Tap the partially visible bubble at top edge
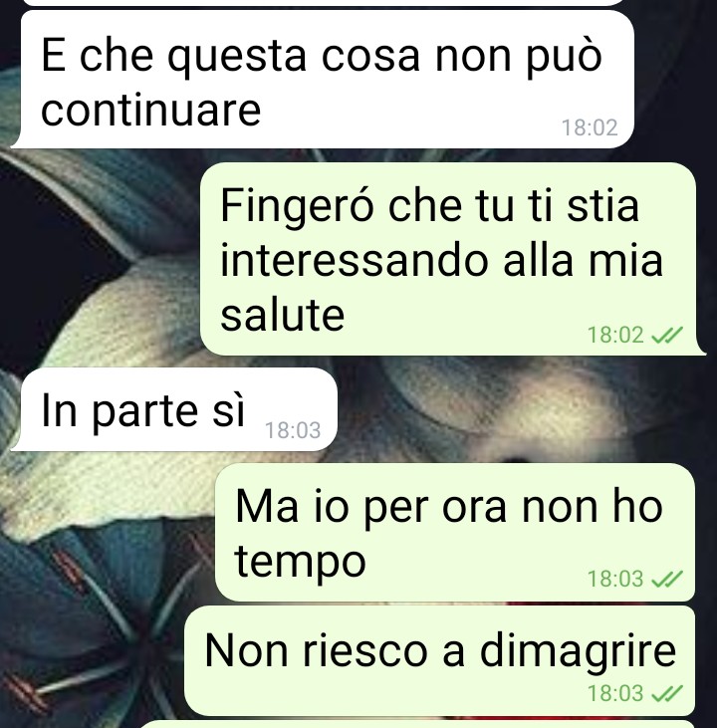 323,3
